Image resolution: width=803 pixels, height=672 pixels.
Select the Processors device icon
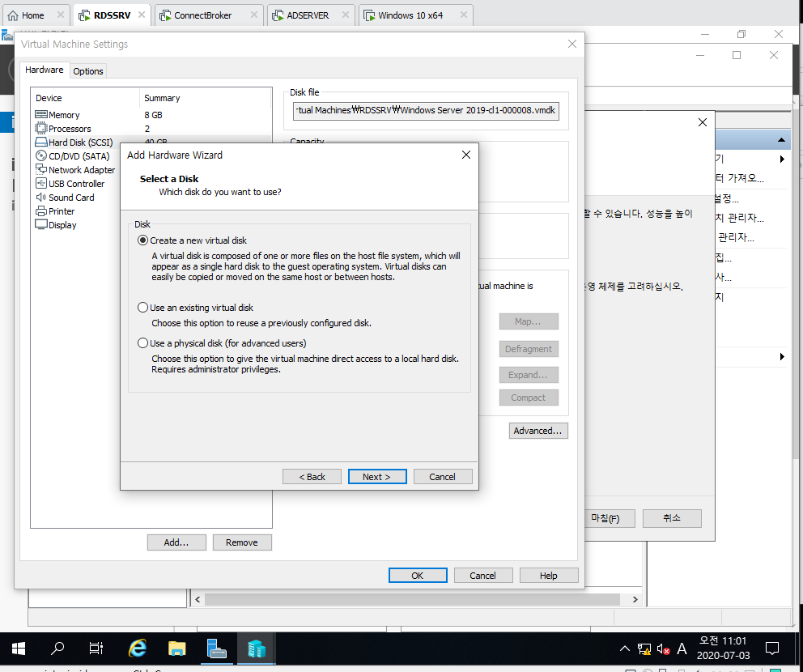pyautogui.click(x=41, y=128)
